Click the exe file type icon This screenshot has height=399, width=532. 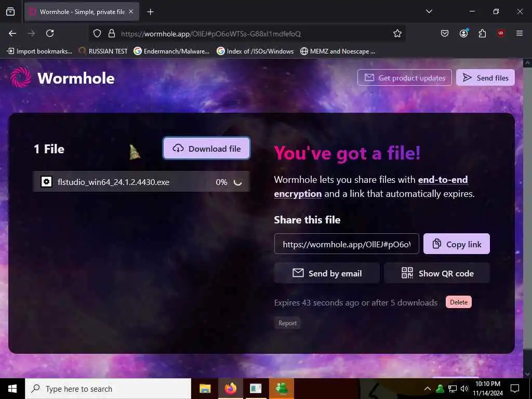[46, 182]
